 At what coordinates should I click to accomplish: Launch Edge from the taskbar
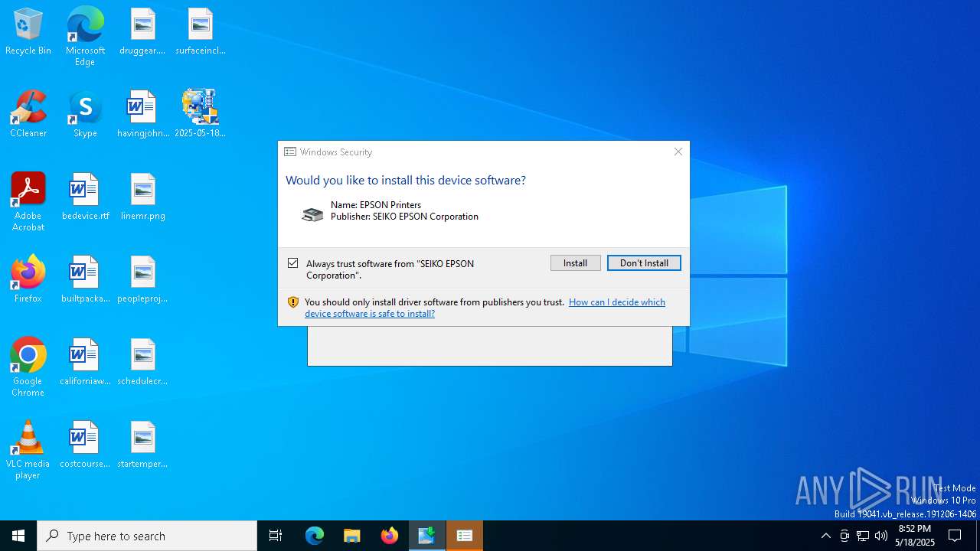(x=315, y=536)
